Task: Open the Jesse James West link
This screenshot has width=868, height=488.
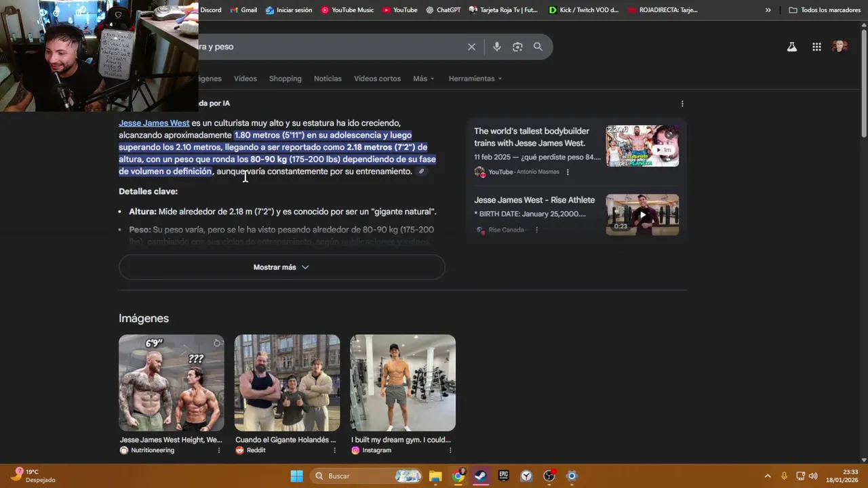Action: click(x=154, y=123)
